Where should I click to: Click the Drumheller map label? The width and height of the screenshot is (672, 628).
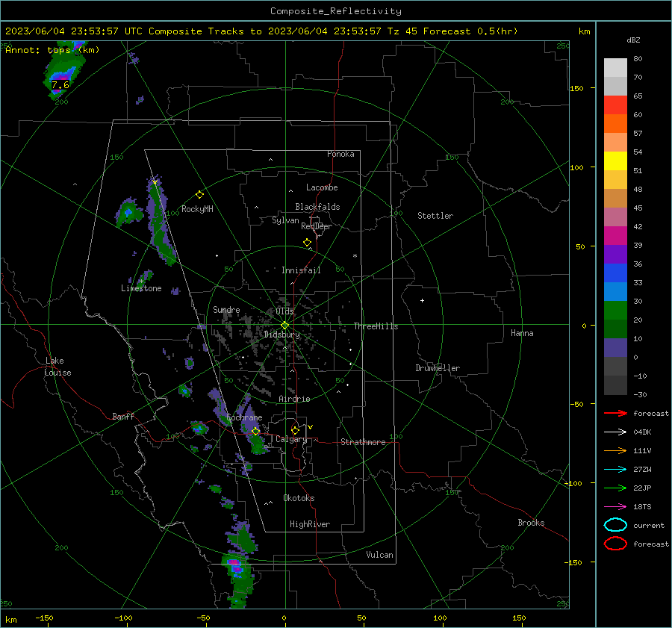[438, 368]
